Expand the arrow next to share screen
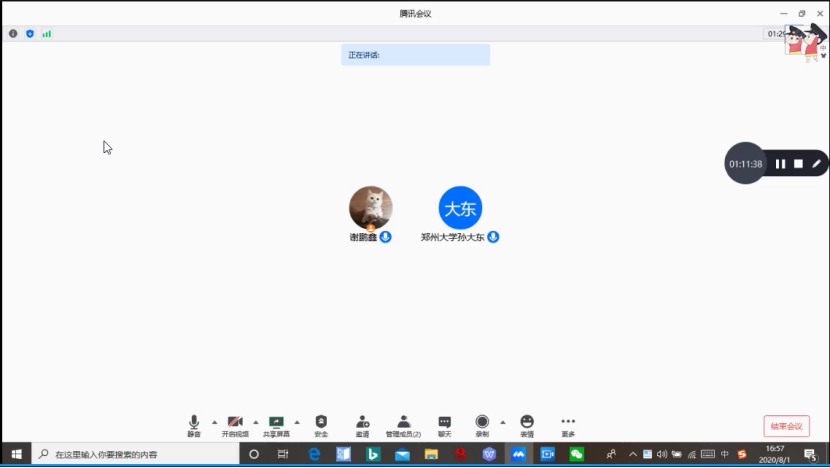Image resolution: width=830 pixels, height=468 pixels. (x=297, y=422)
